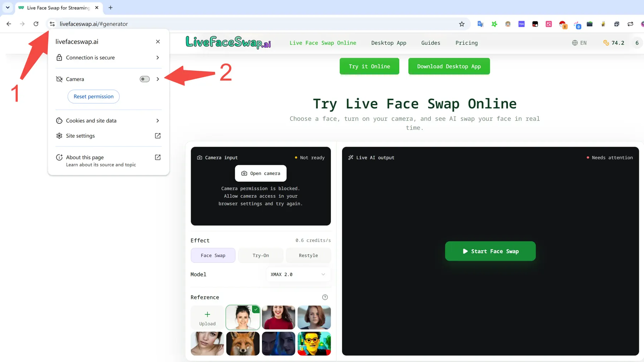The width and height of the screenshot is (644, 362).
Task: Click Reset permission button
Action: pyautogui.click(x=93, y=97)
